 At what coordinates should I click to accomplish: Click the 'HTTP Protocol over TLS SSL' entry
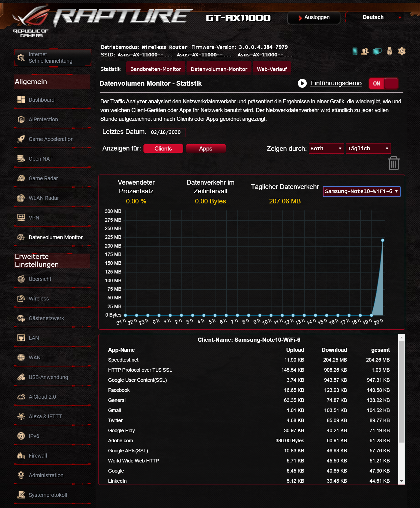coord(140,370)
